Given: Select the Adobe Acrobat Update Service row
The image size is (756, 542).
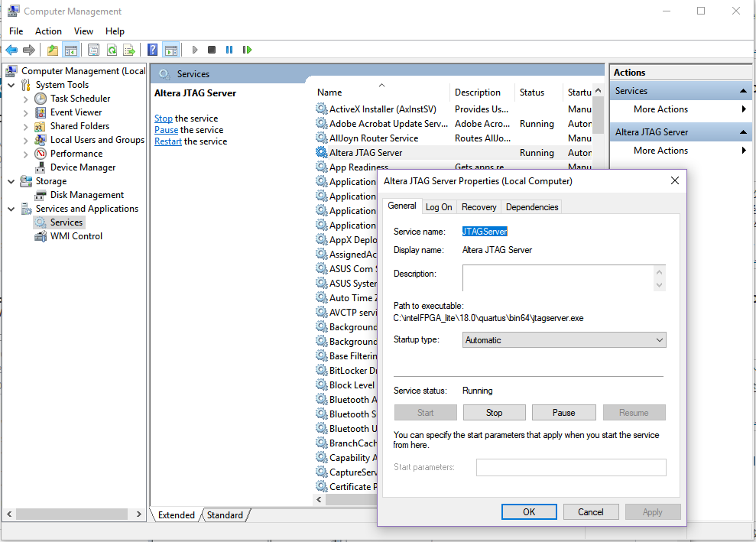Looking at the screenshot, I should [x=453, y=124].
